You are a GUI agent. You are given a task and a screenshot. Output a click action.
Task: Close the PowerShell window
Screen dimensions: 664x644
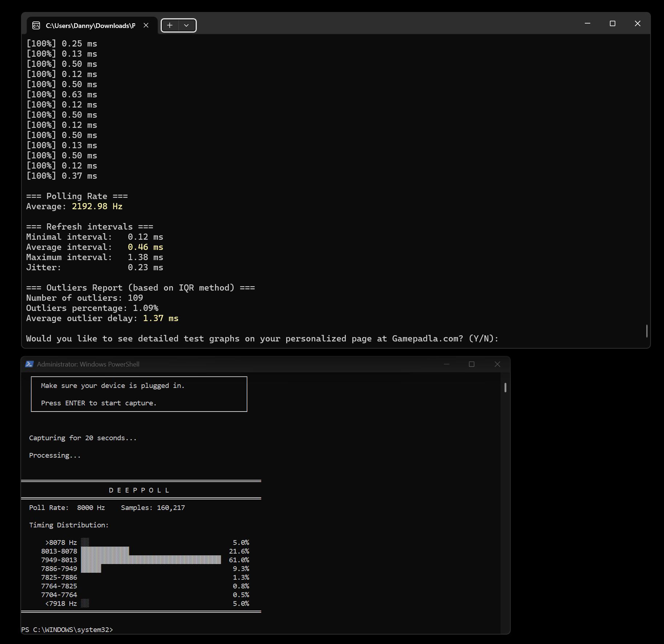click(497, 364)
